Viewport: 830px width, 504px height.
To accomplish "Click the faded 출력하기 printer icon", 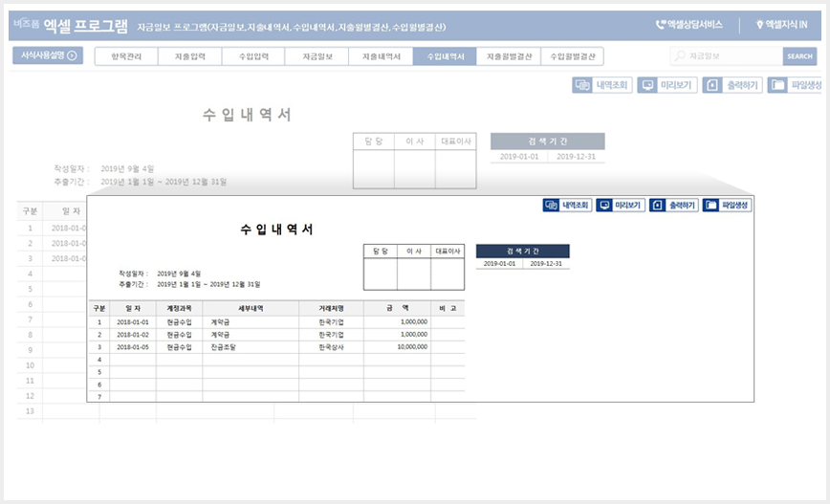I will click(712, 85).
